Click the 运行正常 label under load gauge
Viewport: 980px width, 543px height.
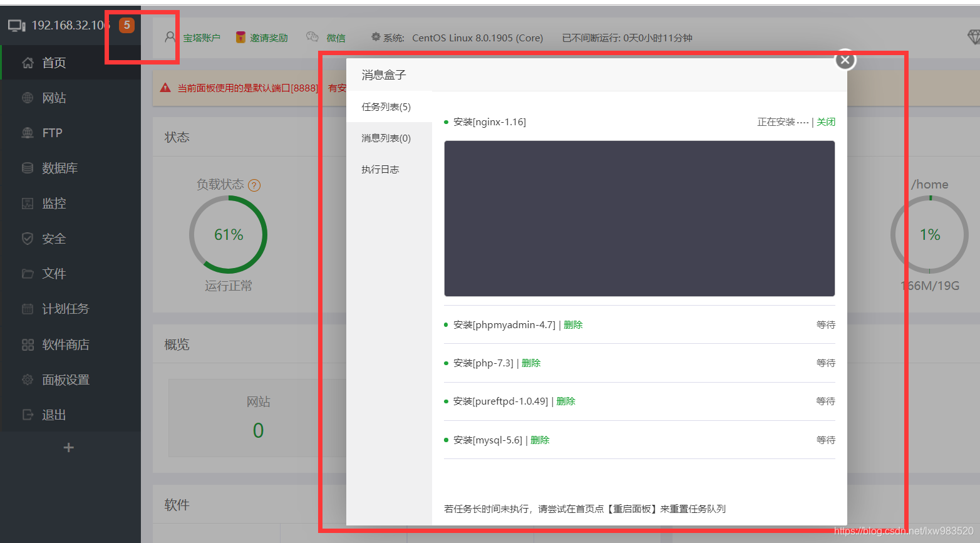tap(229, 286)
